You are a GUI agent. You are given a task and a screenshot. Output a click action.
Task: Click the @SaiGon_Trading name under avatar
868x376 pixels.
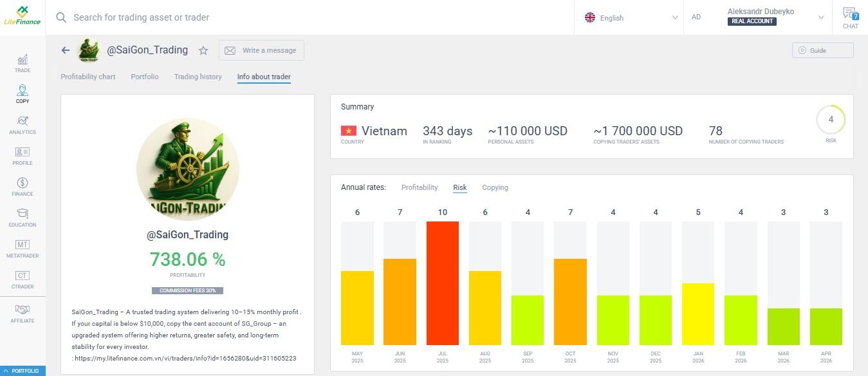187,234
